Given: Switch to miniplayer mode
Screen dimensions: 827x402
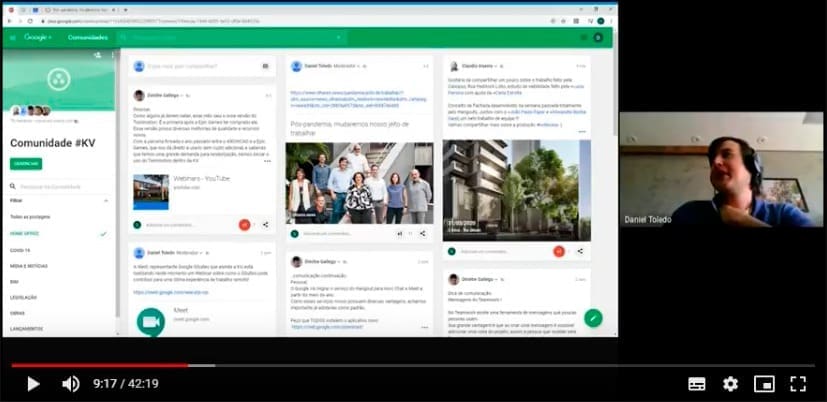Looking at the screenshot, I should (x=764, y=384).
